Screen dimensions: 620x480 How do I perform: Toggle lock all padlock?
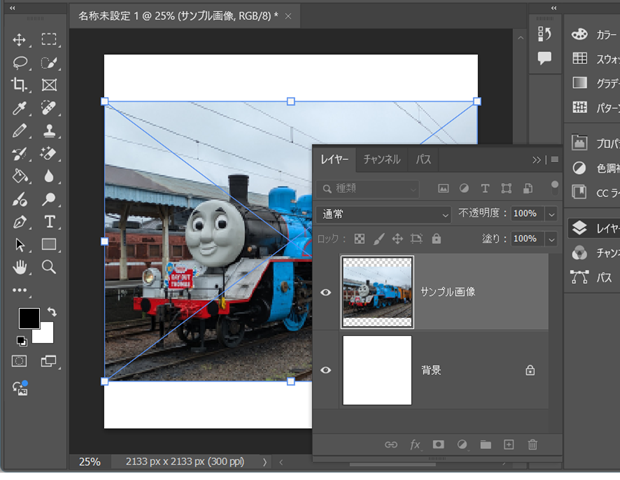point(436,238)
